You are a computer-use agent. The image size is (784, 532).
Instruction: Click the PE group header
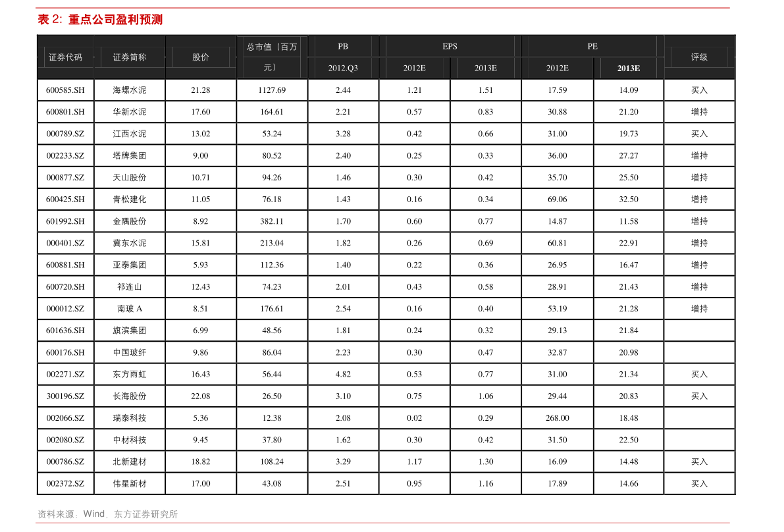592,46
